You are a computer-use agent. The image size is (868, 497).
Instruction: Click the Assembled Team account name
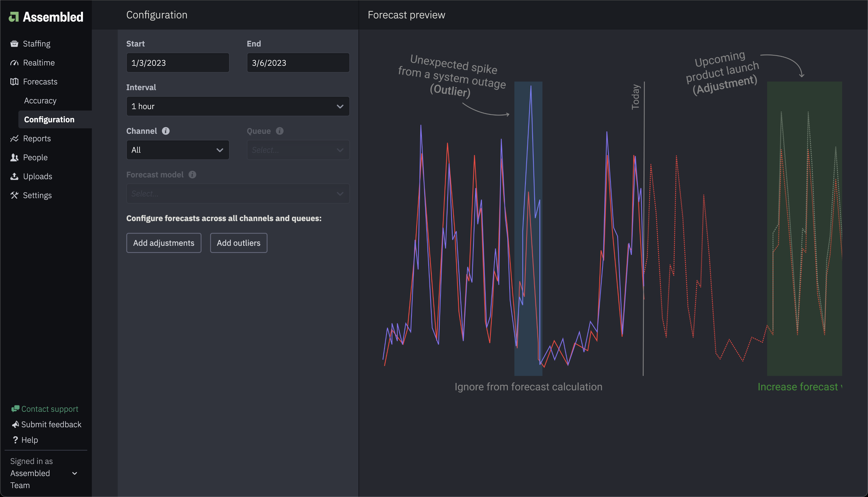point(30,479)
